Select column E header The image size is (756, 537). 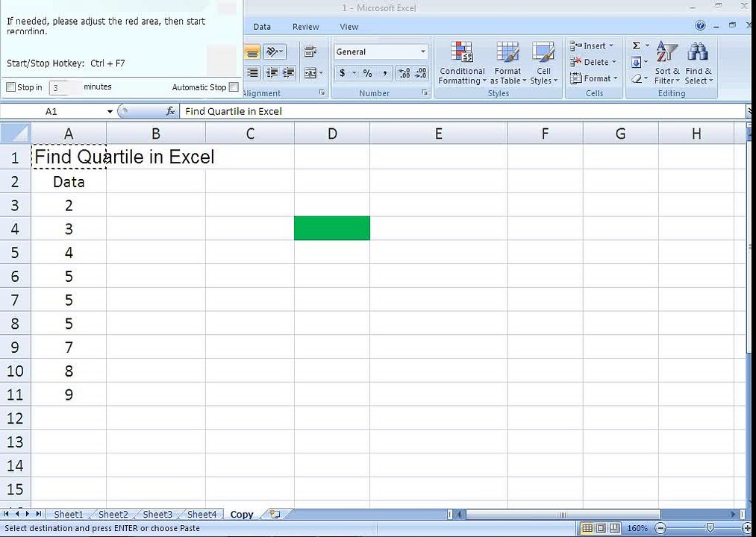pyautogui.click(x=438, y=134)
